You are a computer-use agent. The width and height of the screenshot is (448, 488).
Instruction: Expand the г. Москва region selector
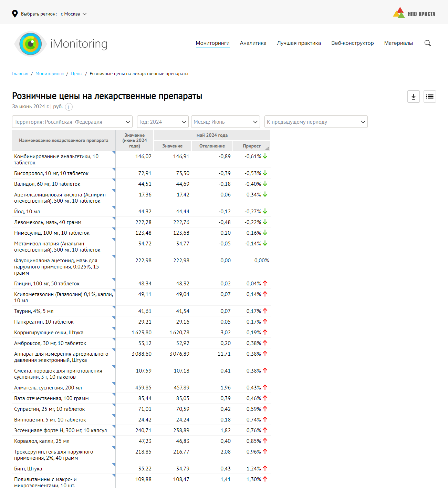coord(73,14)
